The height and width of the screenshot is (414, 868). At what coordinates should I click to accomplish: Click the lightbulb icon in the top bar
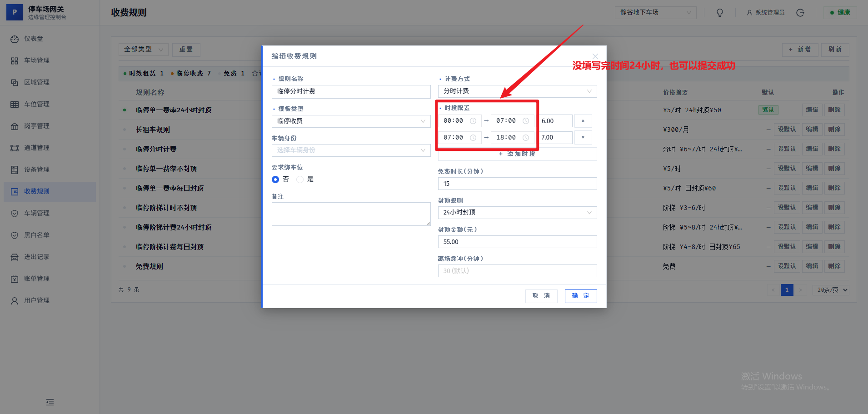[719, 12]
